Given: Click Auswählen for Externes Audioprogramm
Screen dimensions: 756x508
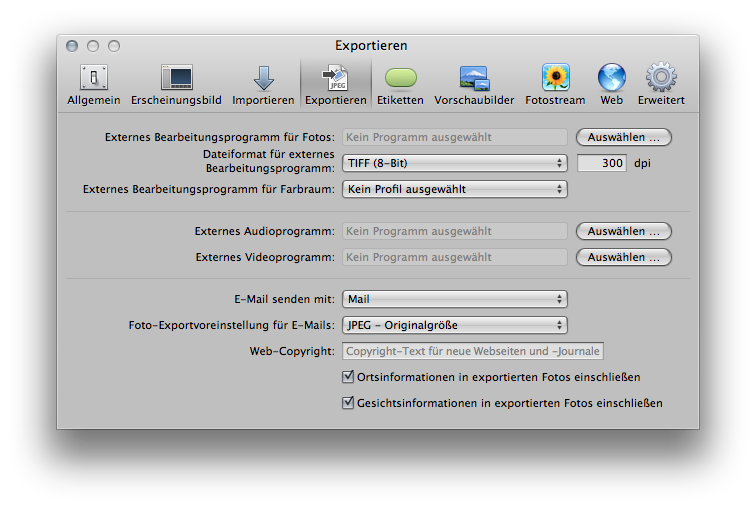Looking at the screenshot, I should tap(623, 231).
